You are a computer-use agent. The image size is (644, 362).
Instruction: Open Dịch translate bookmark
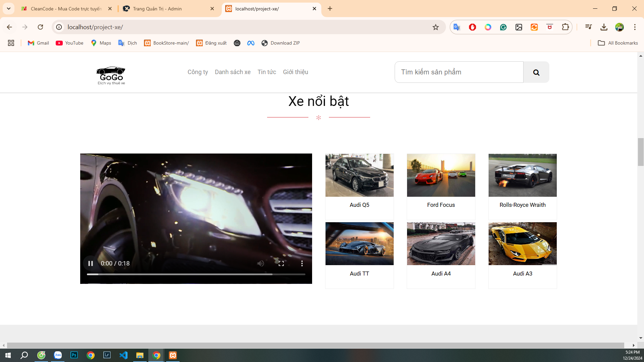128,43
